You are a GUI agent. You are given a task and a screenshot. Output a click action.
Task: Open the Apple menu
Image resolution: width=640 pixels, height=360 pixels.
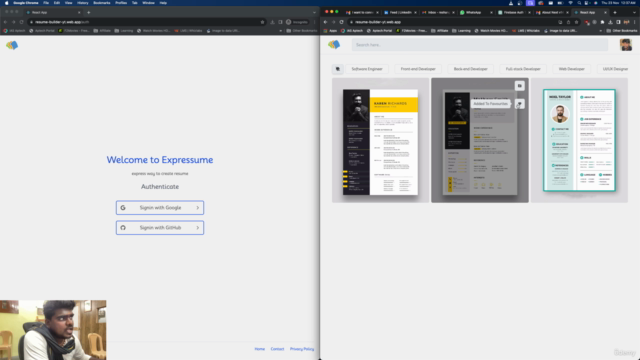coord(7,3)
